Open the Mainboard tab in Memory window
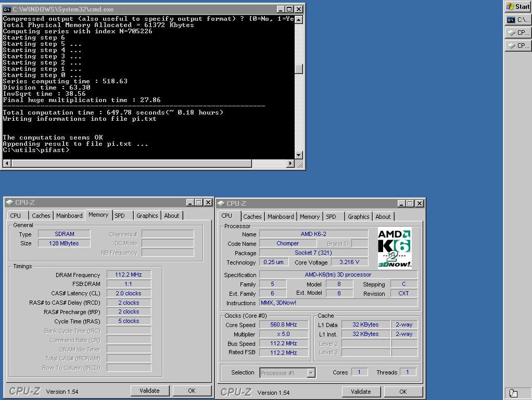The image size is (532, 400). [x=69, y=216]
